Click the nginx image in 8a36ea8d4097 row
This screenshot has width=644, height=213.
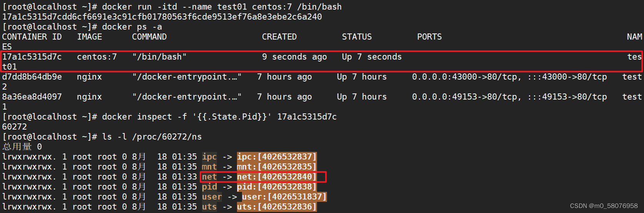click(89, 97)
